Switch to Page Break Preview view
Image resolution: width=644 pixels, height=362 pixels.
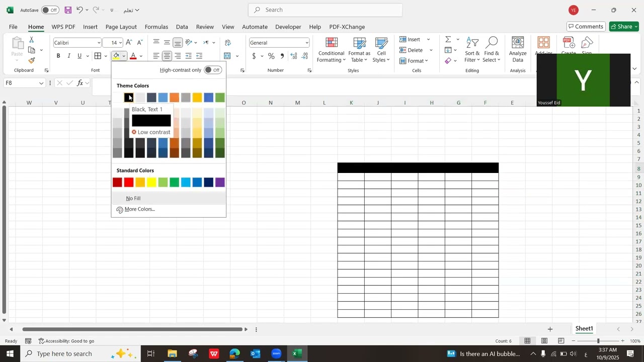coord(561,341)
